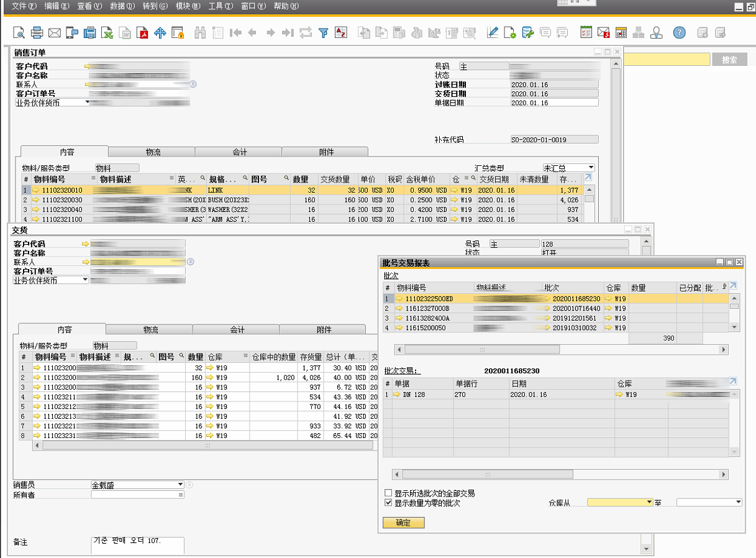This screenshot has width=756, height=558.
Task: Switch to 会计 tab in 交货 window
Action: (236, 329)
